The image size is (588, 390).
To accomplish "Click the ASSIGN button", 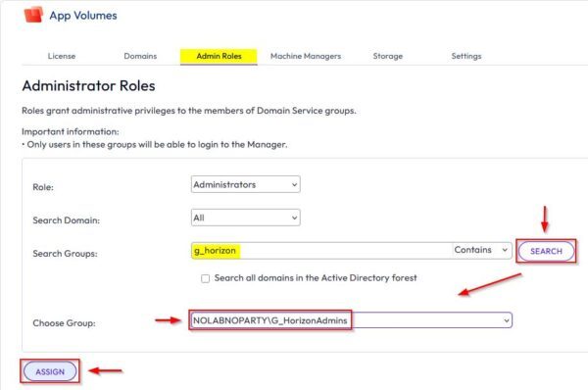I will [x=50, y=371].
